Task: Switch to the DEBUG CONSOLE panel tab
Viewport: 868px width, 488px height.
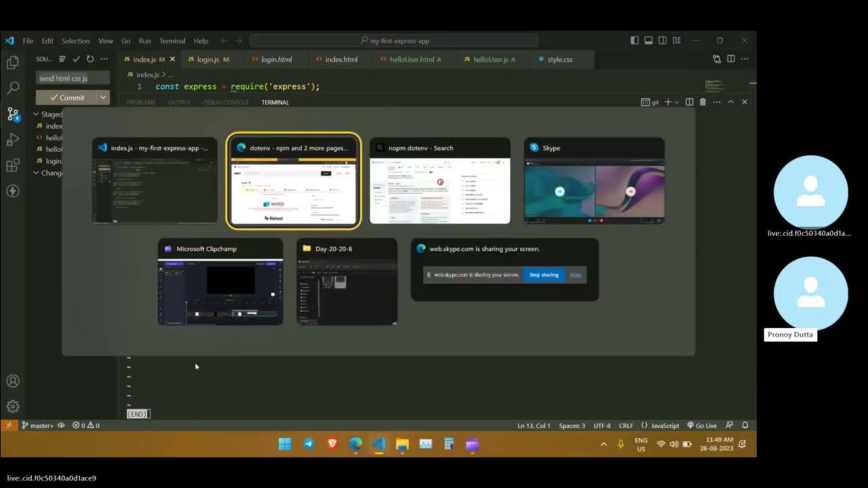Action: (x=226, y=102)
